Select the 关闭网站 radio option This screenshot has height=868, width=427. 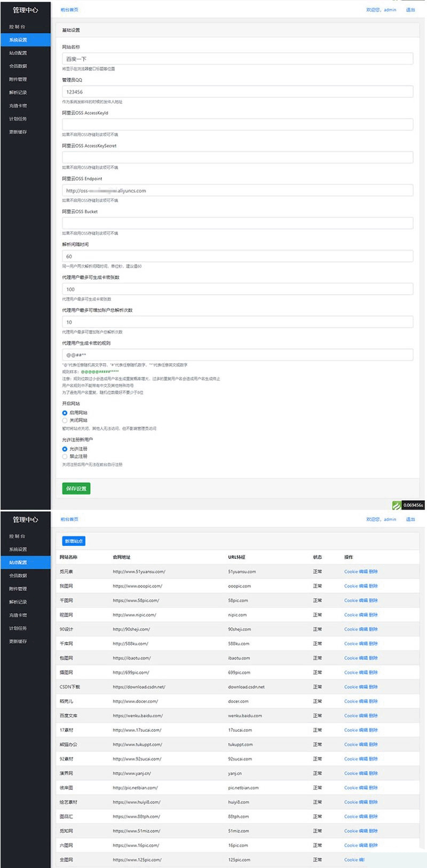(x=65, y=420)
